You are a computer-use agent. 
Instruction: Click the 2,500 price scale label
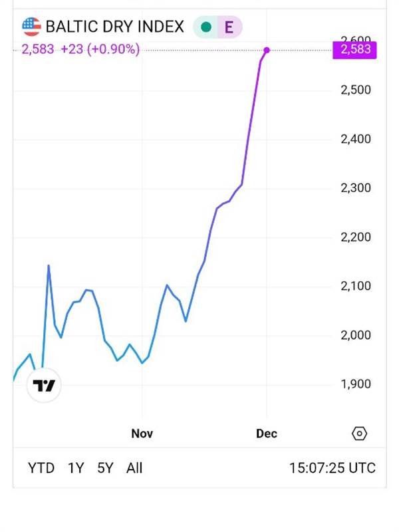click(x=355, y=90)
